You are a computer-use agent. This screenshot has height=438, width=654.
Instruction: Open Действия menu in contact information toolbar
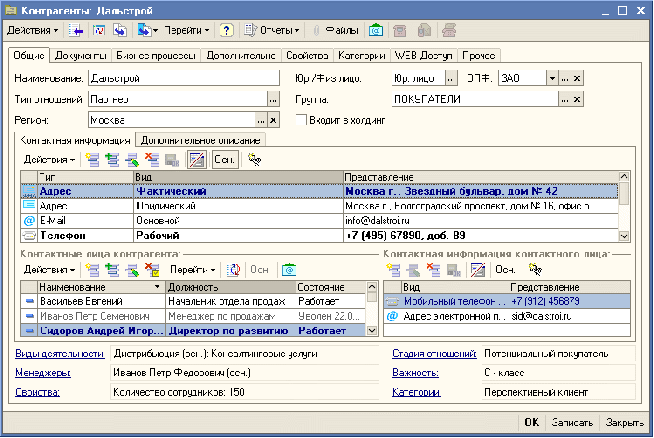49,160
